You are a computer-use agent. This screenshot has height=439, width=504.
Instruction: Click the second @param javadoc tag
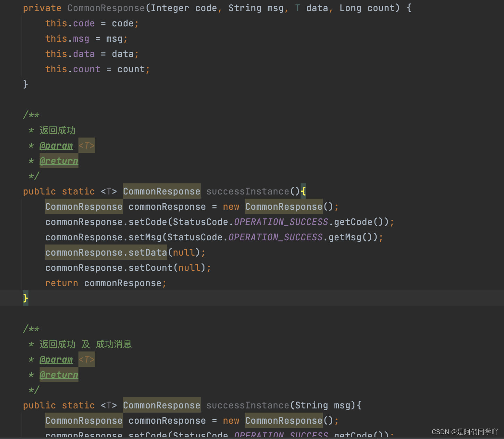point(56,359)
